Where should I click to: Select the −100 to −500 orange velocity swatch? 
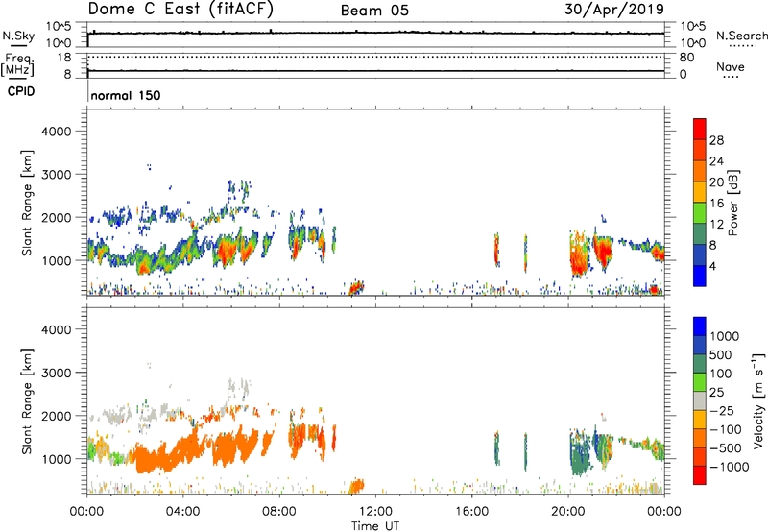[x=700, y=438]
